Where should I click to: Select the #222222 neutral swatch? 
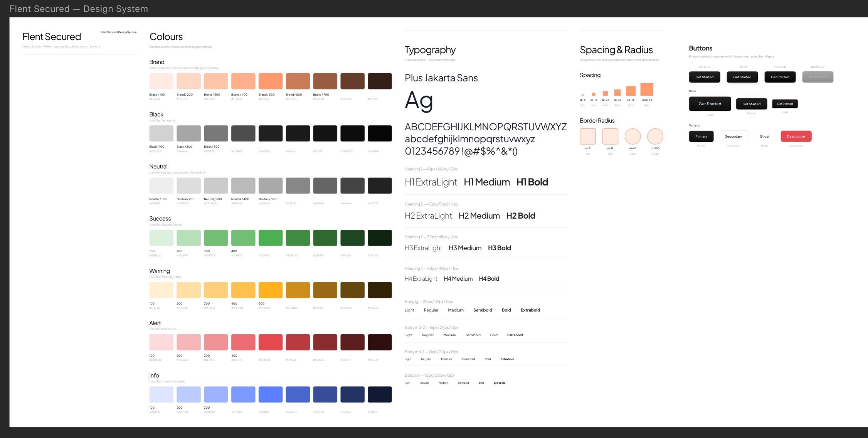click(x=380, y=186)
